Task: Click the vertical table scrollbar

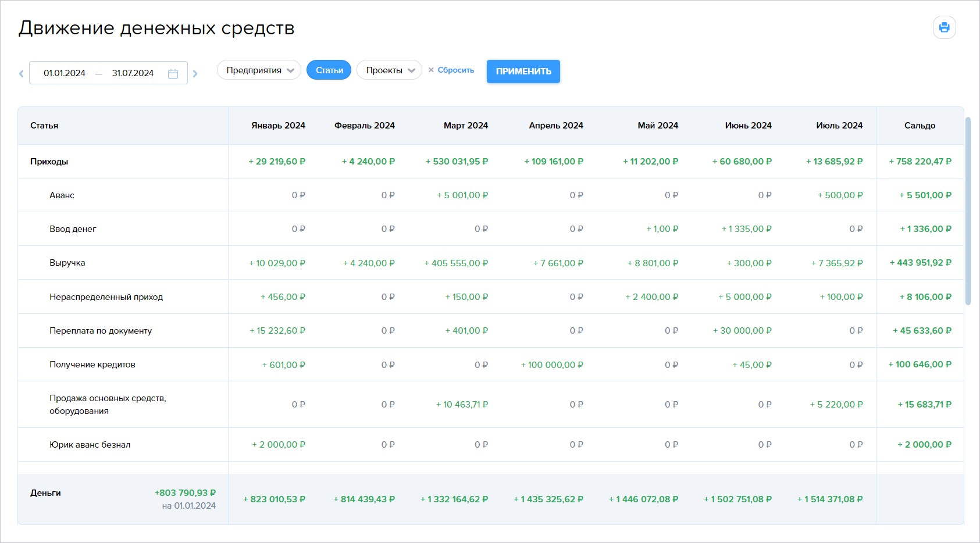Action: coord(968,210)
